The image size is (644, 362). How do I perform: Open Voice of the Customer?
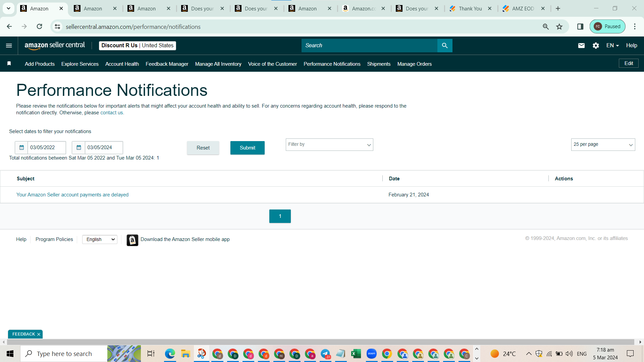pos(272,64)
